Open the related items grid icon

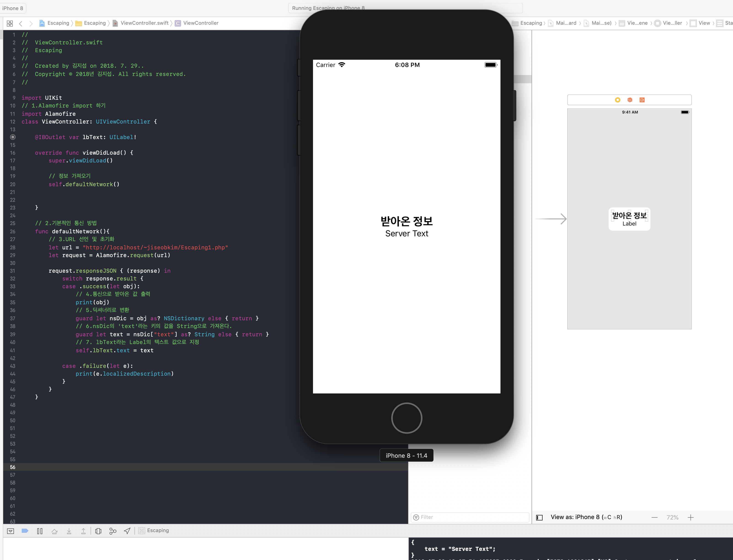point(10,23)
